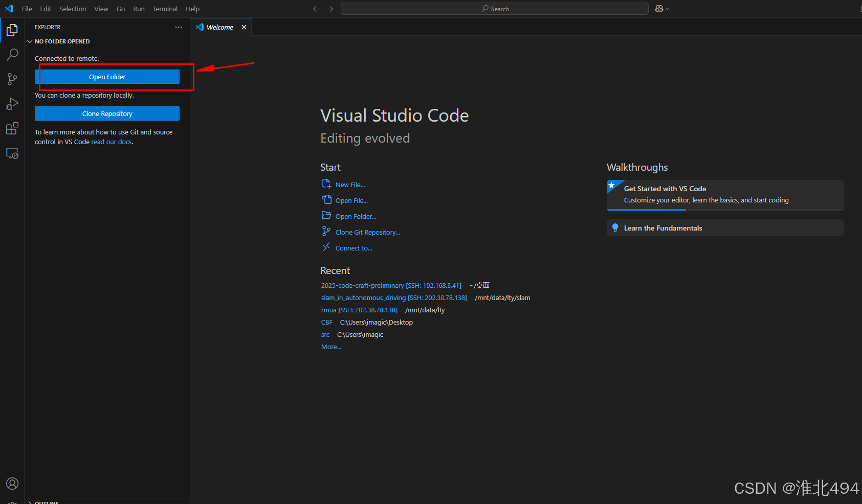Open the Go menu

[x=121, y=9]
